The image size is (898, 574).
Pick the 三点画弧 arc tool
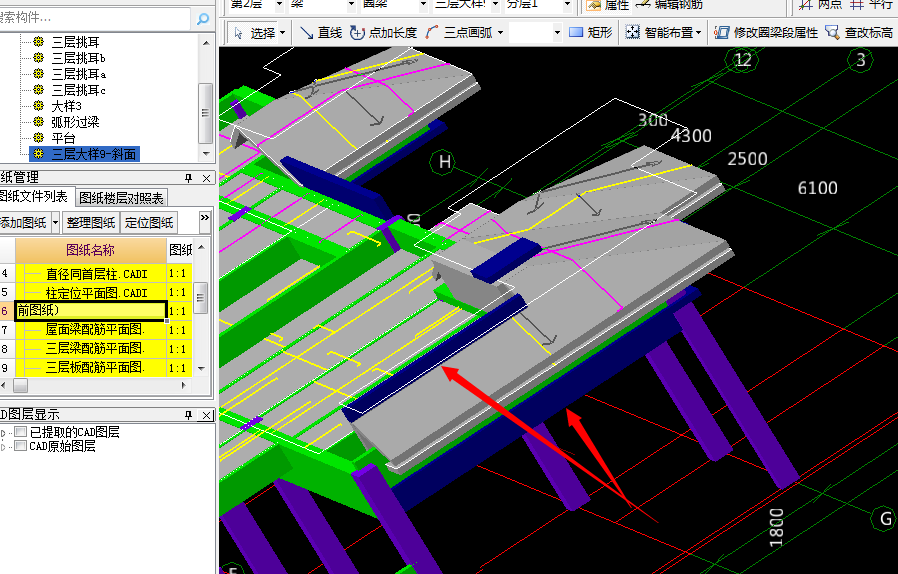(x=459, y=33)
